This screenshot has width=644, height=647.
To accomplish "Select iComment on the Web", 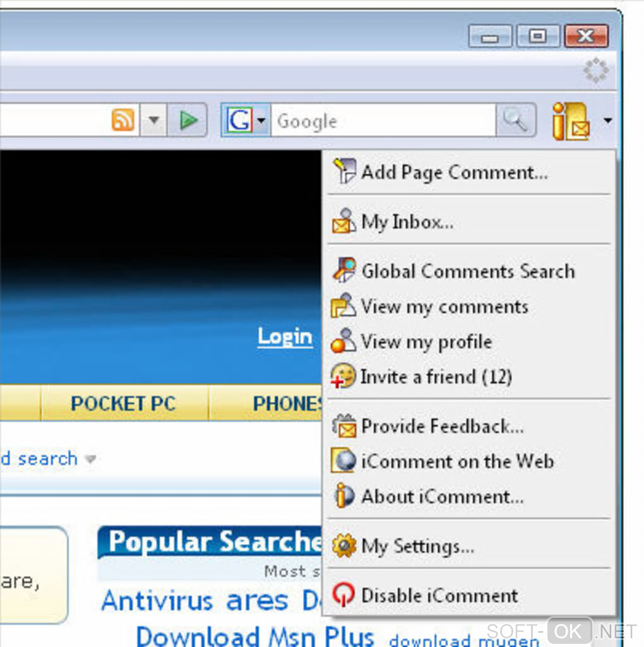I will [x=469, y=461].
